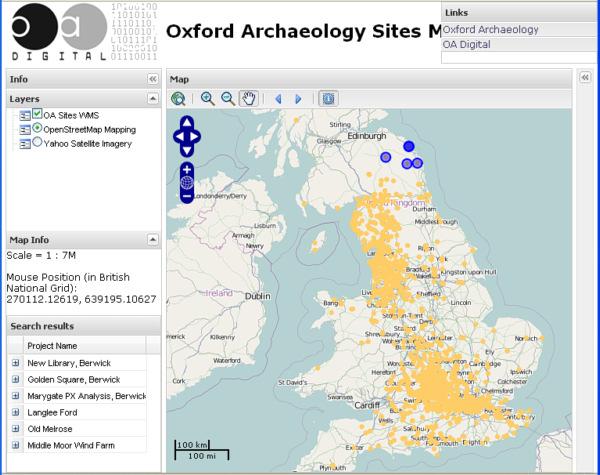Select OpenStreetMap Mapping base layer radio
The width and height of the screenshot is (600, 475).
click(x=37, y=128)
